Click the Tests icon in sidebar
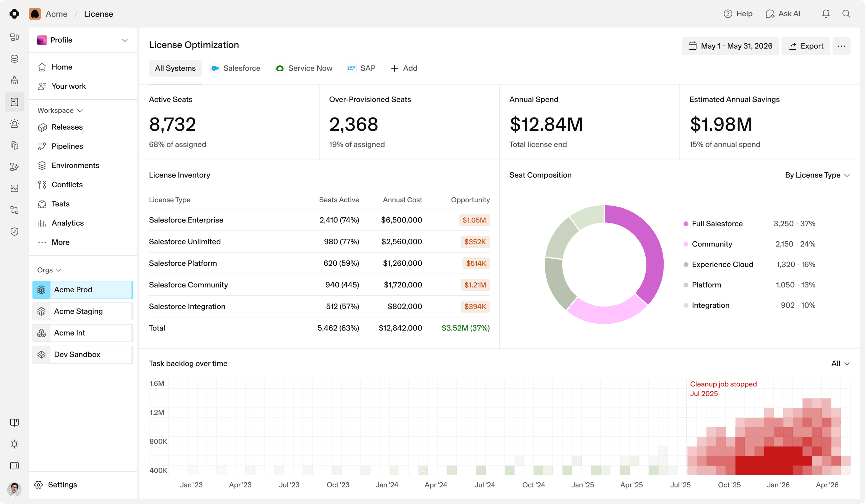865x504 pixels. pos(42,204)
